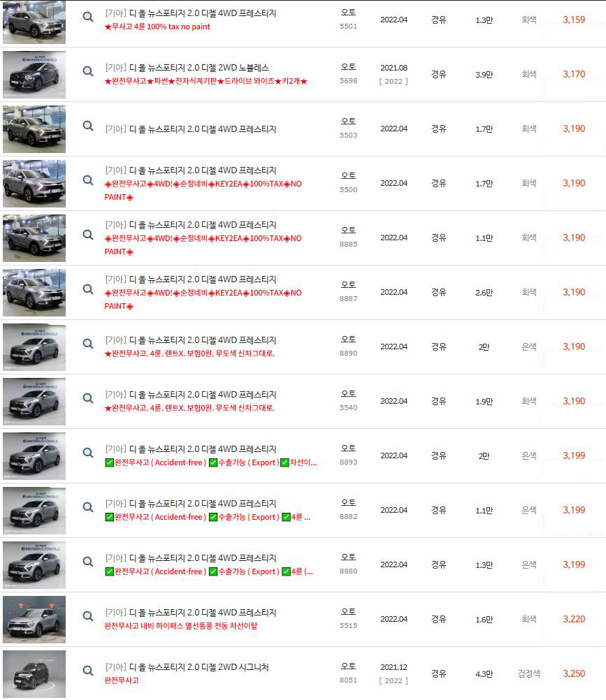
Task: Click the car number 8051
Action: [348, 680]
